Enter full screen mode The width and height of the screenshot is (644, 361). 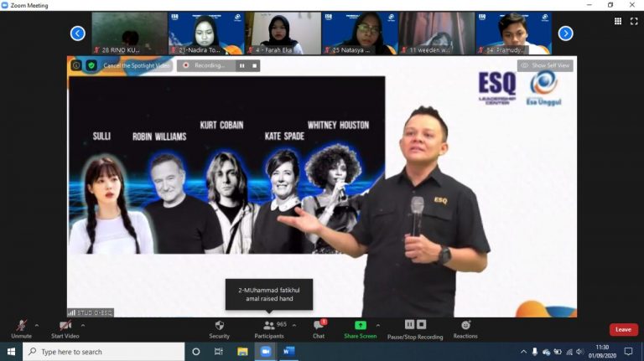[635, 21]
